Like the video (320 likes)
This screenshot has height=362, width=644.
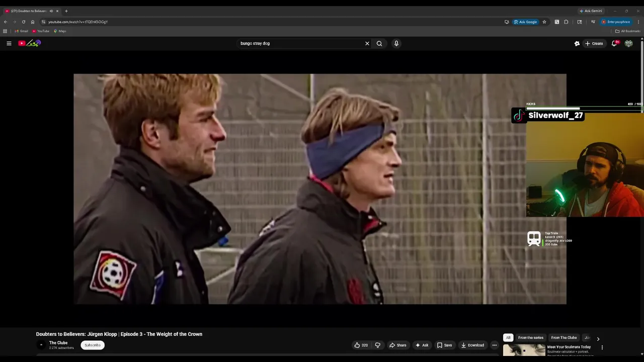361,345
